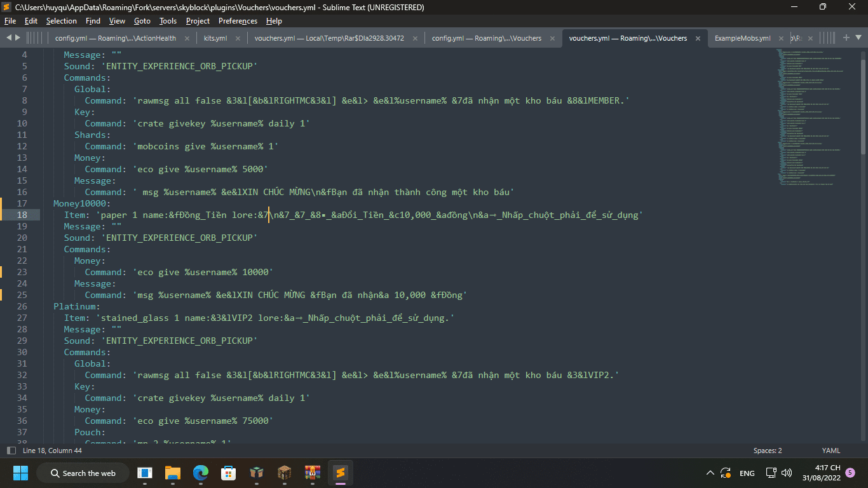Open Microsoft Store from the taskbar
The image size is (868, 488).
point(229,473)
